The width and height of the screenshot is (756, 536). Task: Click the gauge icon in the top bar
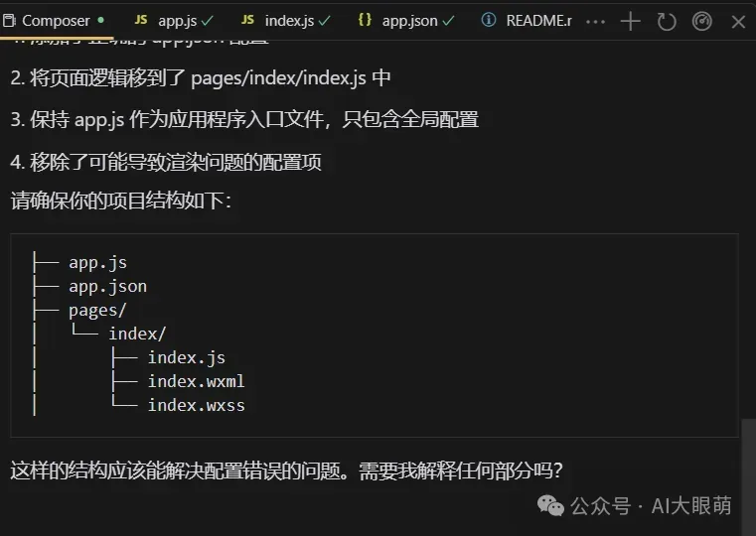[701, 21]
